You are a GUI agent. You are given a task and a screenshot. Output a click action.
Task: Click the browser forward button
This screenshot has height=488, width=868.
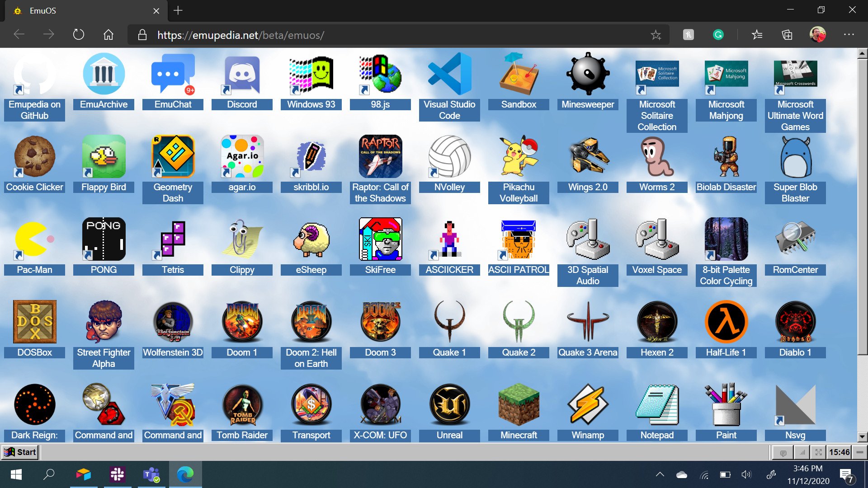[49, 34]
